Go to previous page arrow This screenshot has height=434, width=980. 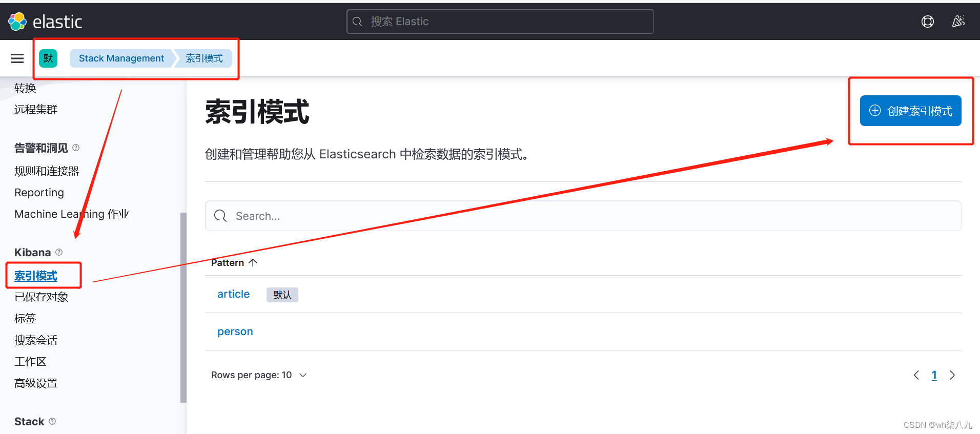coord(916,375)
